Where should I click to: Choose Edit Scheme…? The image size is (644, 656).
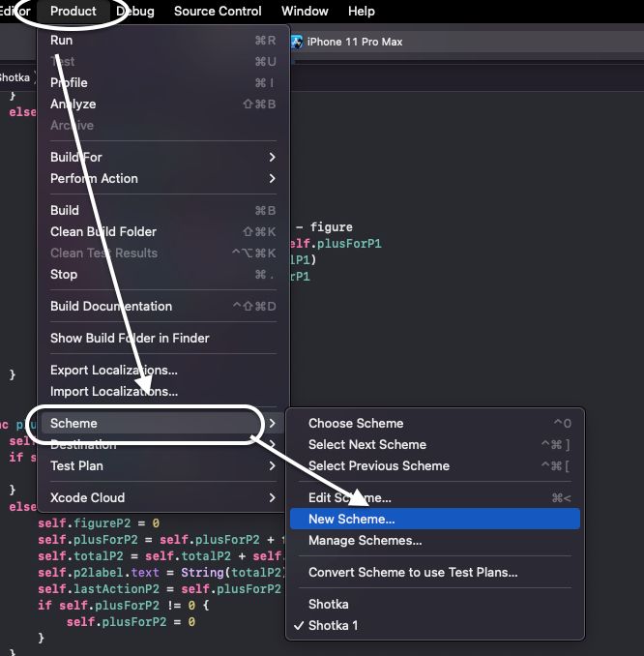tap(435, 498)
